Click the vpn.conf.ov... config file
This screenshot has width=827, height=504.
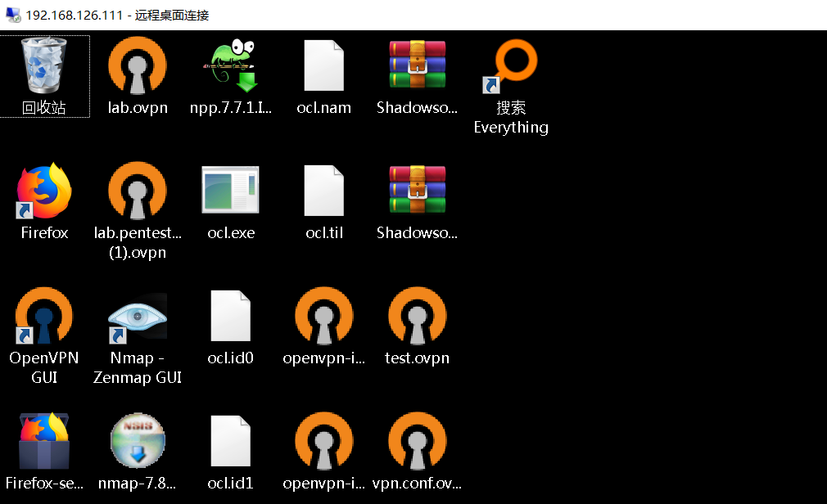[417, 442]
